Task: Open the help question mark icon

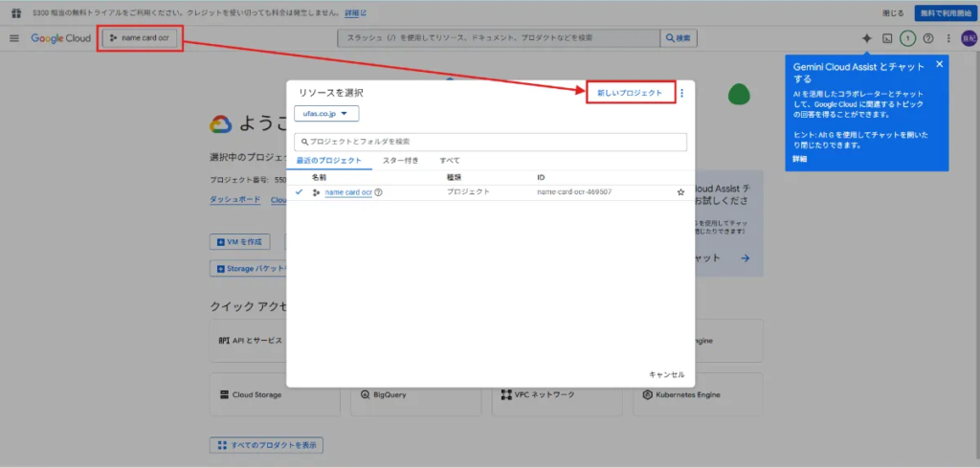Action: tap(928, 38)
